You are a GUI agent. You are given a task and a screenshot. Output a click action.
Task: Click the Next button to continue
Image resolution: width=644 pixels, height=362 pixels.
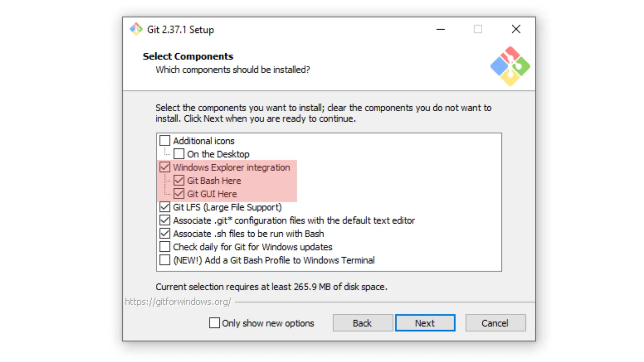425,323
